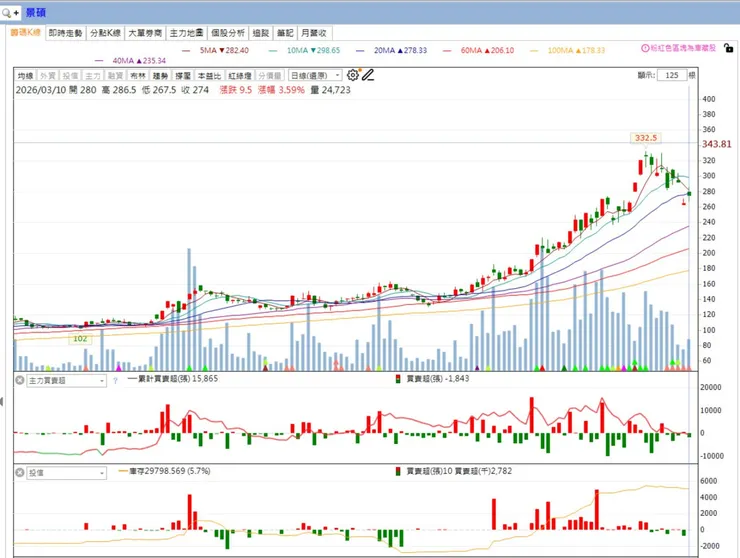
Task: Click the 40MA 235.34 legend
Action: (131, 60)
